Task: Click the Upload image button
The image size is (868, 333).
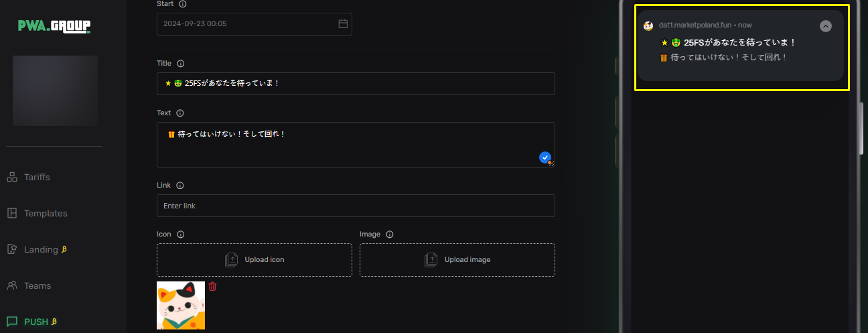Action: (457, 260)
